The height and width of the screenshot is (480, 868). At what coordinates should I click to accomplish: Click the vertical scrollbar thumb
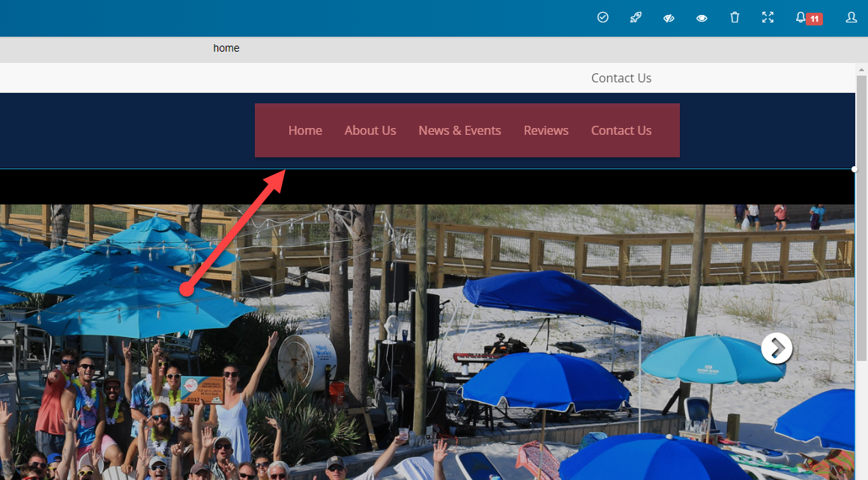point(861,219)
